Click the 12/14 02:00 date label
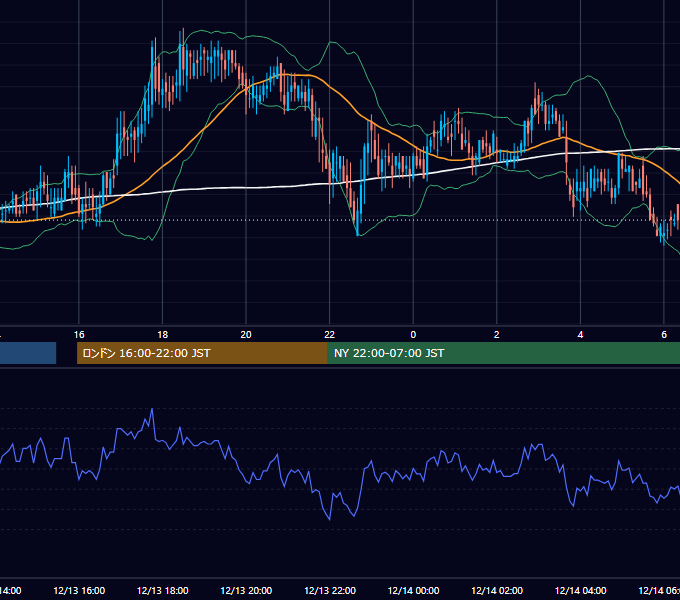This screenshot has width=680, height=600. click(x=497, y=590)
